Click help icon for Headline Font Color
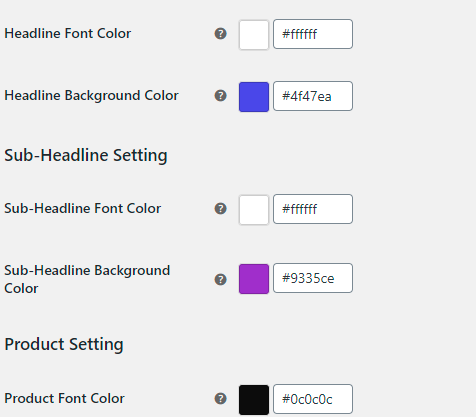This screenshot has width=476, height=417. [x=220, y=34]
